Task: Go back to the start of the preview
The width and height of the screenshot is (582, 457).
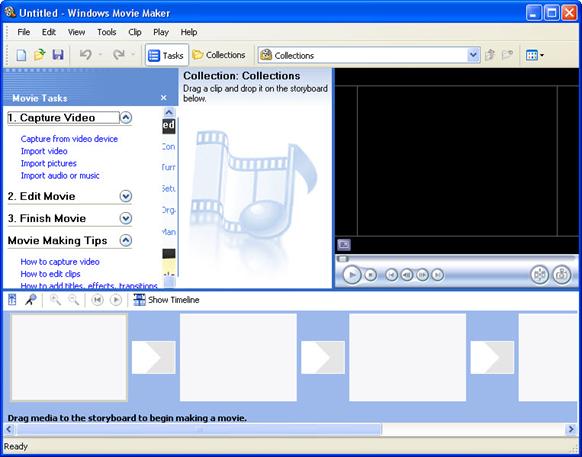Action: click(x=392, y=275)
